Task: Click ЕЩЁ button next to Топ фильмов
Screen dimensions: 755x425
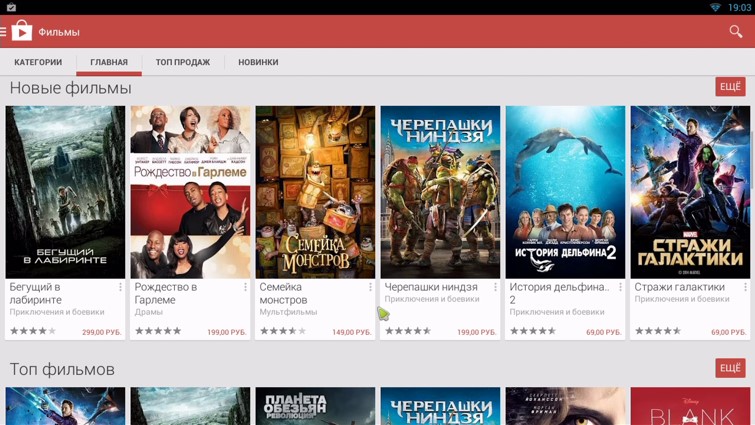Action: pos(730,368)
